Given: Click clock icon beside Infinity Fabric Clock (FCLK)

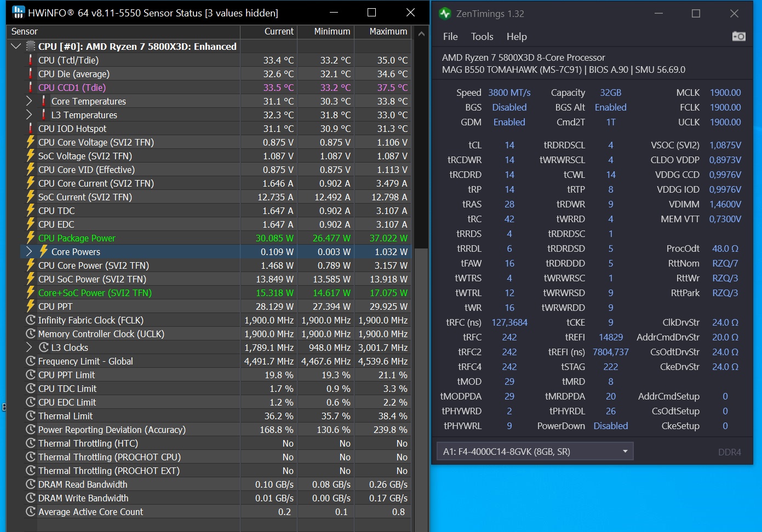Looking at the screenshot, I should tap(31, 320).
